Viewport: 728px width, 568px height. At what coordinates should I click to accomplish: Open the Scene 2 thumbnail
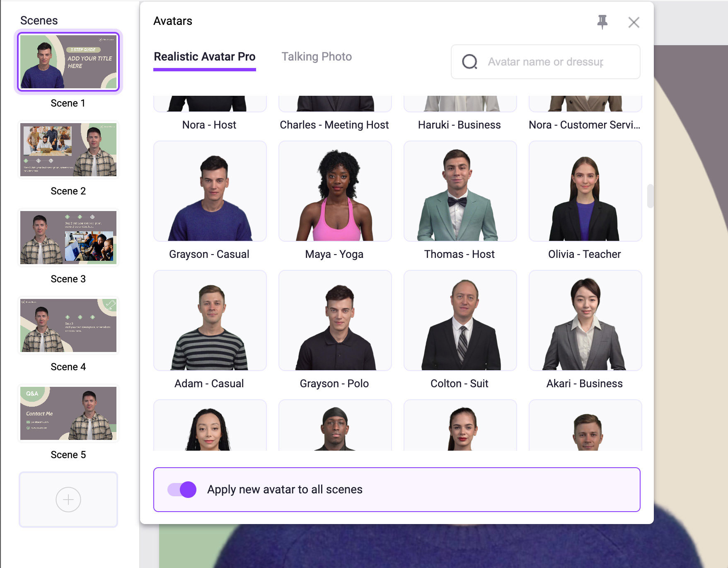click(x=68, y=150)
